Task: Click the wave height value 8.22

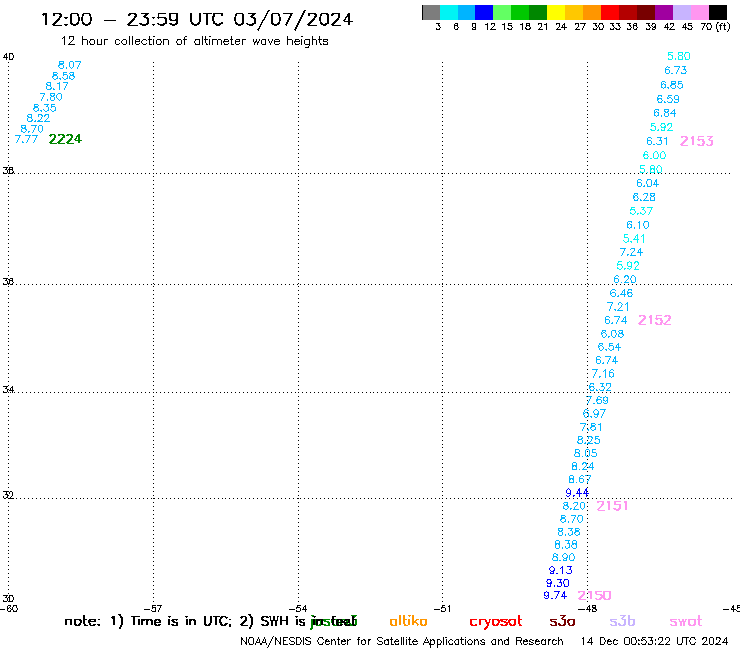Action: 38,118
